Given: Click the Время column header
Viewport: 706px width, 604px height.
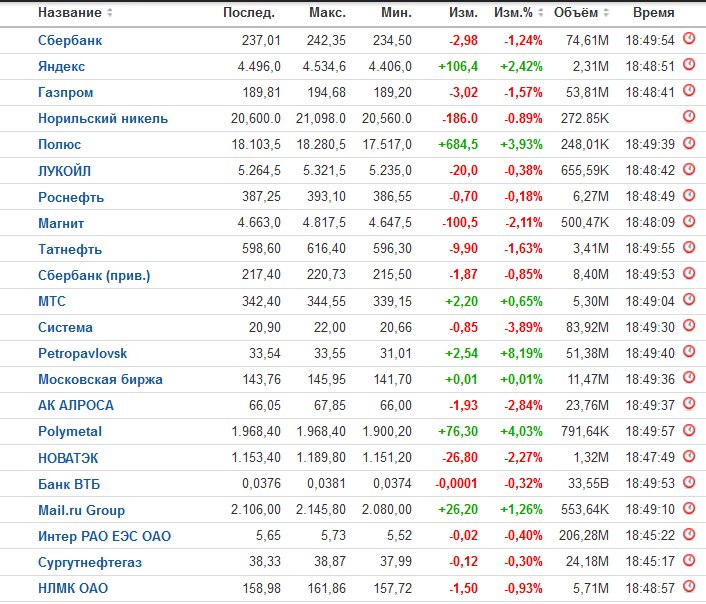Looking at the screenshot, I should click(x=654, y=13).
